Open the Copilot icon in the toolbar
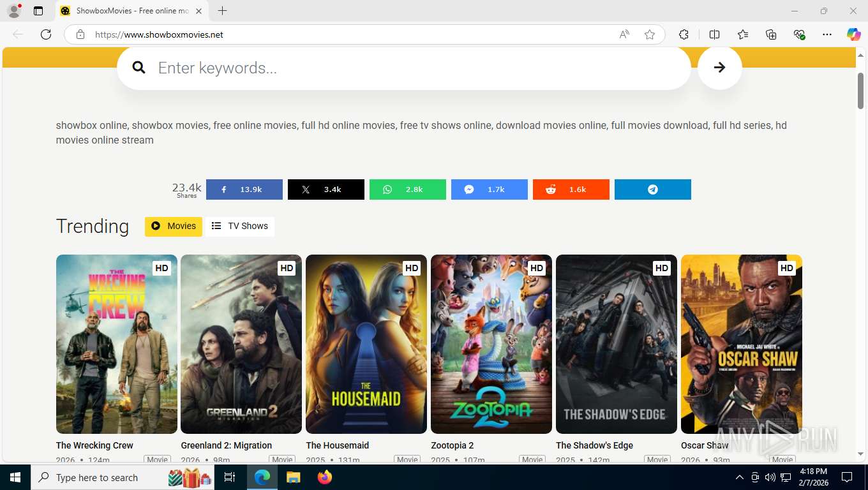Viewport: 868px width, 490px height. pyautogui.click(x=853, y=34)
